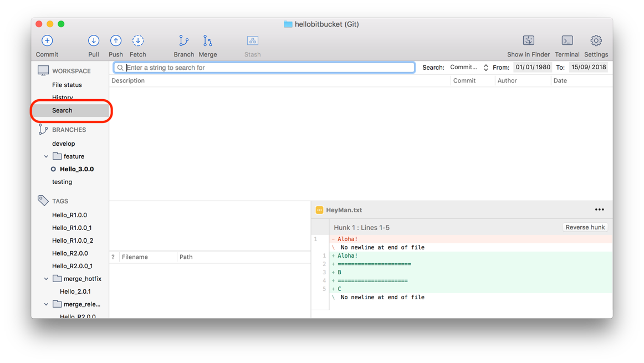Collapse the merge_hotfix tag folder
This screenshot has width=644, height=363.
pos(46,279)
